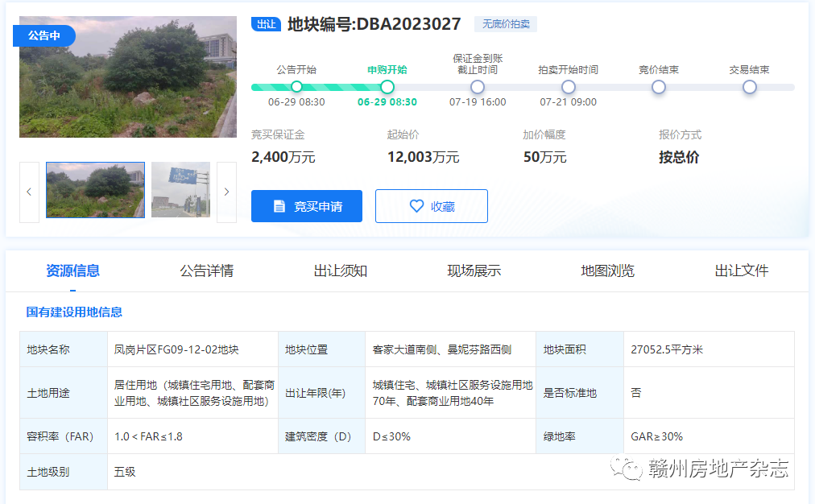
Task: Click the increment value 50万元
Action: point(544,157)
